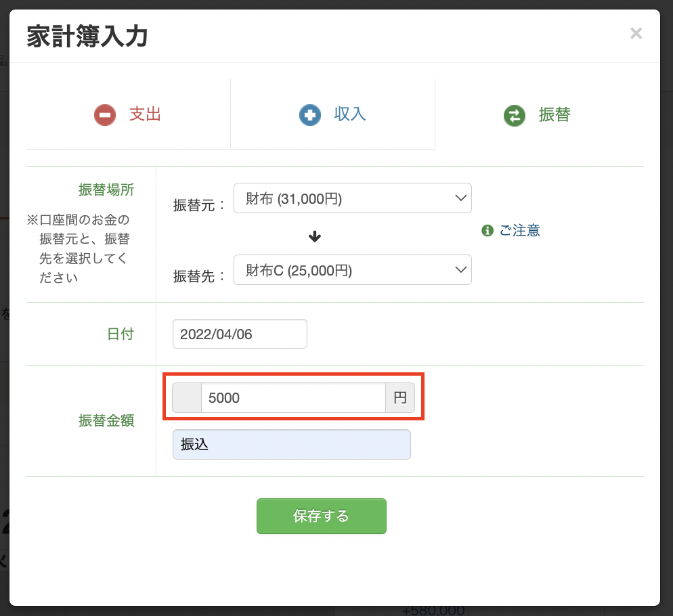This screenshot has height=616, width=673.
Task: Click the green info icon beside ご注意
Action: (x=487, y=231)
